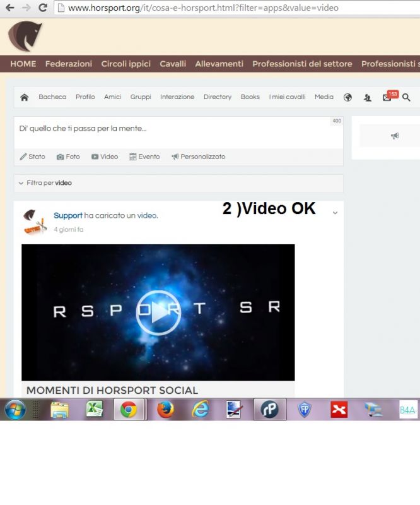Screen dimensions: 420x505
Task: Open Books in social toolbar
Action: (x=250, y=97)
